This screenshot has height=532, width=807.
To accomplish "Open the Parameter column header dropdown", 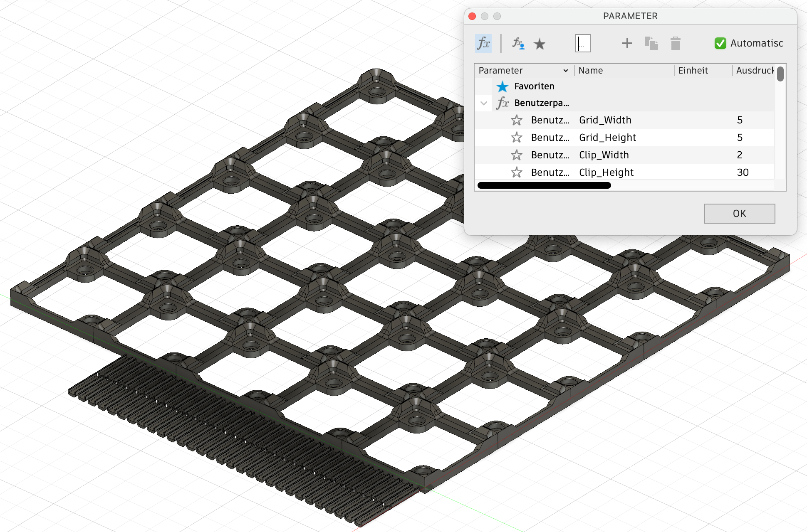I will point(566,70).
